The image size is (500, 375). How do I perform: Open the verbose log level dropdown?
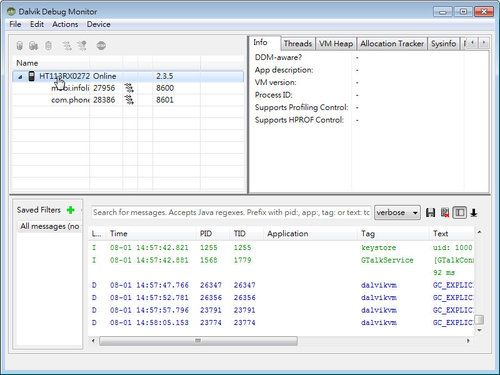point(397,213)
